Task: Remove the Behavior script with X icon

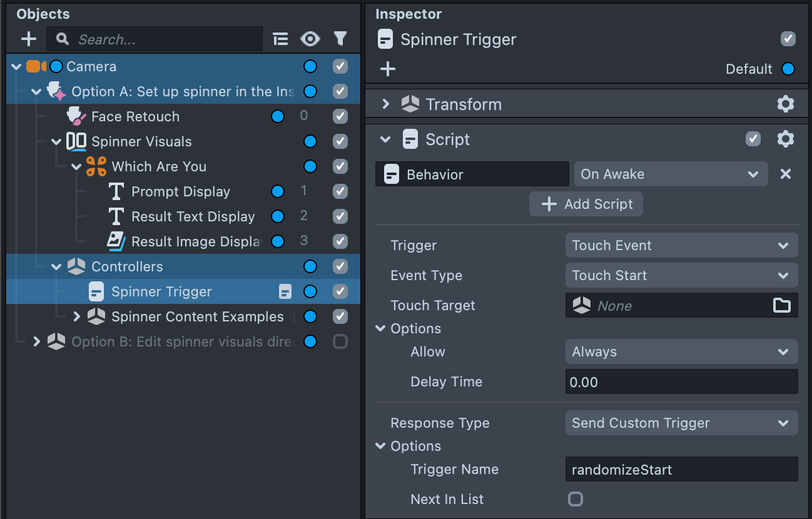Action: (x=786, y=174)
